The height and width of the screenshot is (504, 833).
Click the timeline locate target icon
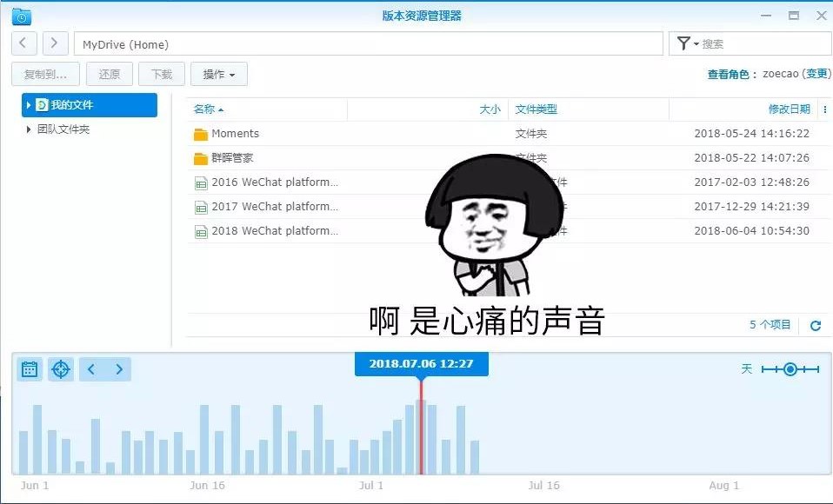(x=61, y=369)
